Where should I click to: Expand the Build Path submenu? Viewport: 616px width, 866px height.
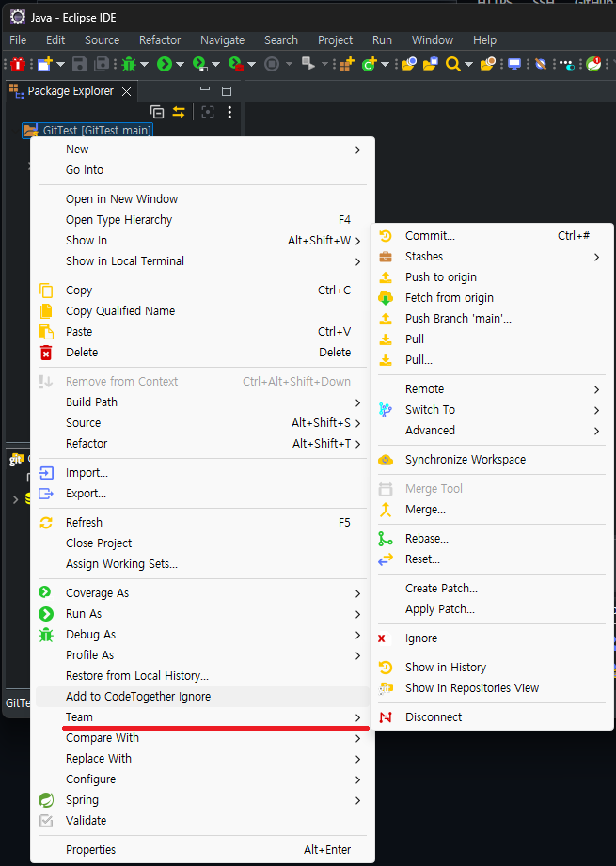click(x=203, y=402)
